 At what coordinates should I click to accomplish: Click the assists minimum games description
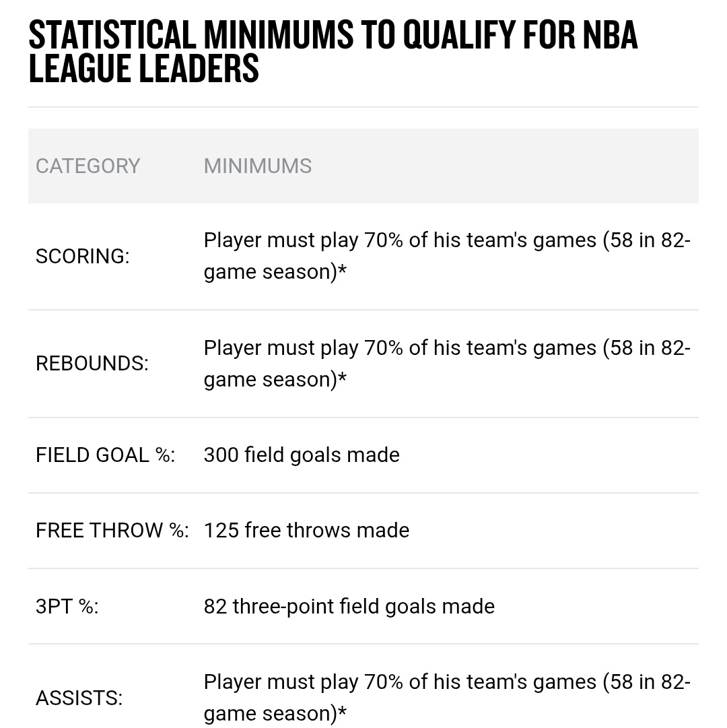click(447, 698)
